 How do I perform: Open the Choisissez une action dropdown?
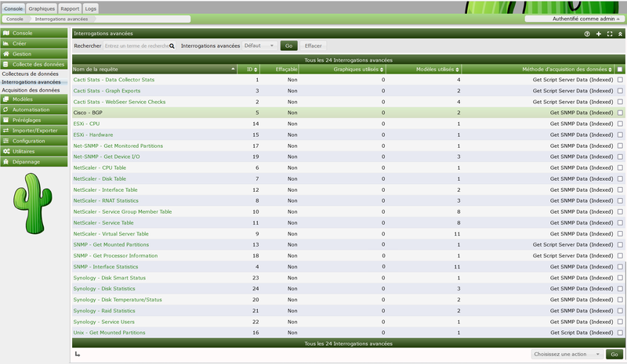point(567,354)
